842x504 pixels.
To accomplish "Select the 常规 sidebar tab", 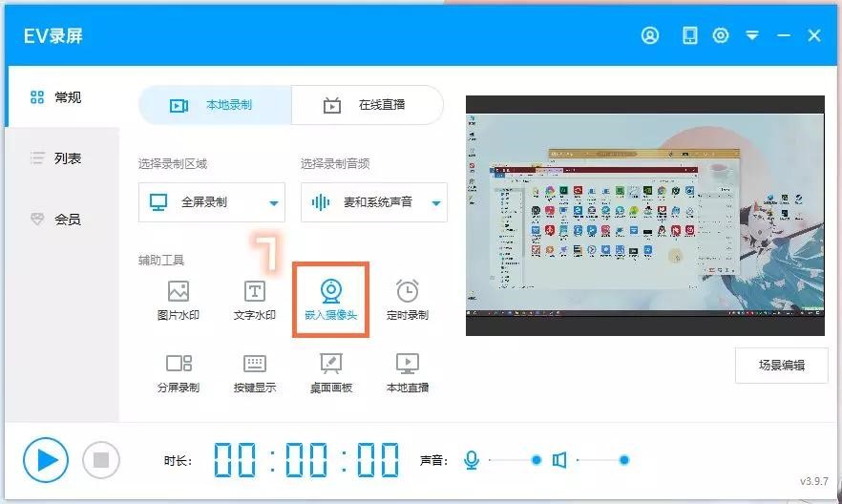I will [62, 97].
